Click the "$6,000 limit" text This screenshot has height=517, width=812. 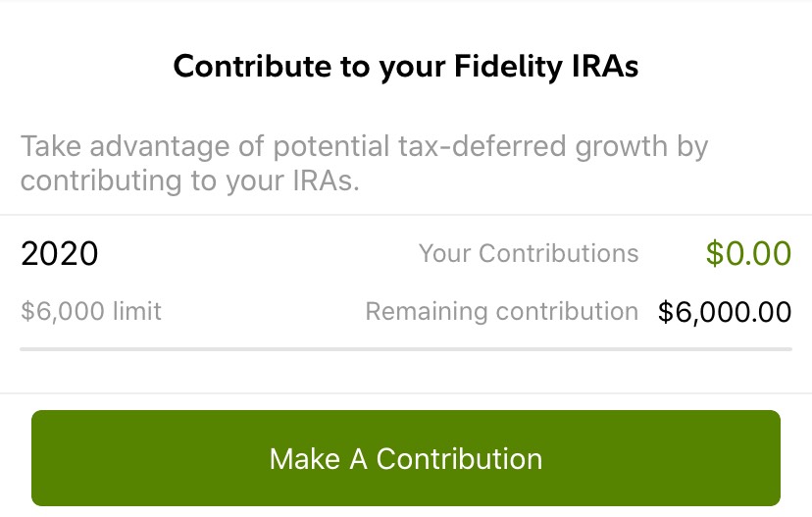point(91,312)
